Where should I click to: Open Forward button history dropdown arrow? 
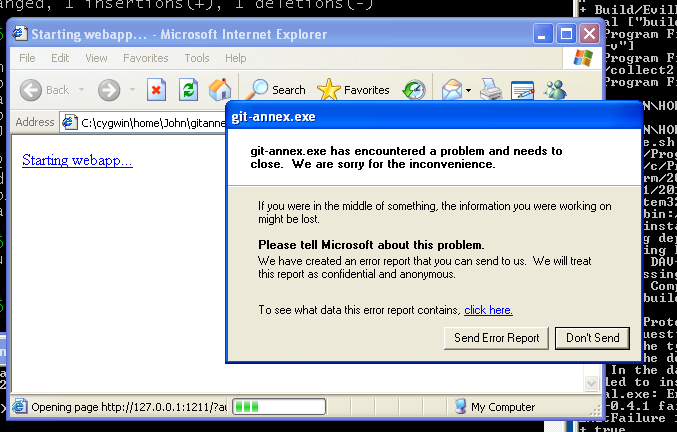[x=133, y=90]
